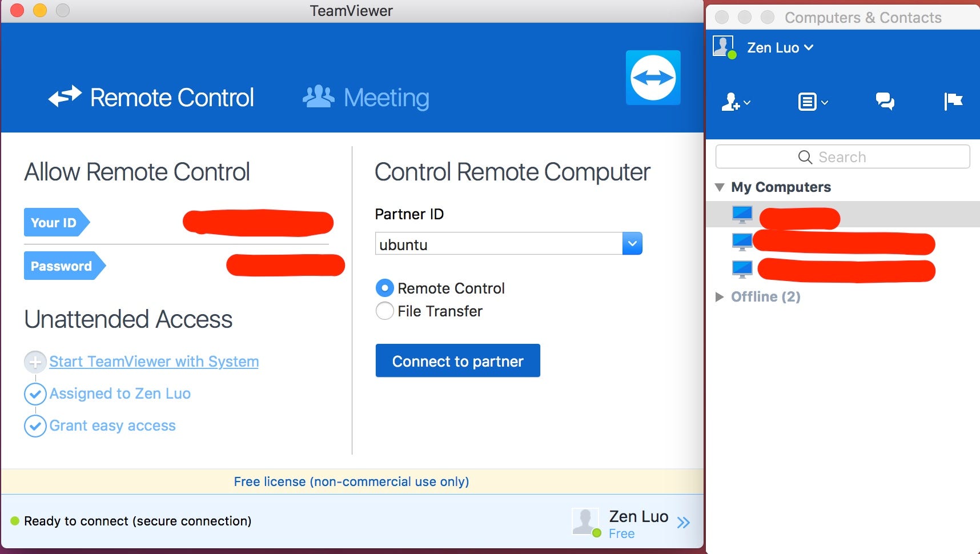Click Ready to connect status text
The width and height of the screenshot is (980, 554).
pyautogui.click(x=138, y=521)
